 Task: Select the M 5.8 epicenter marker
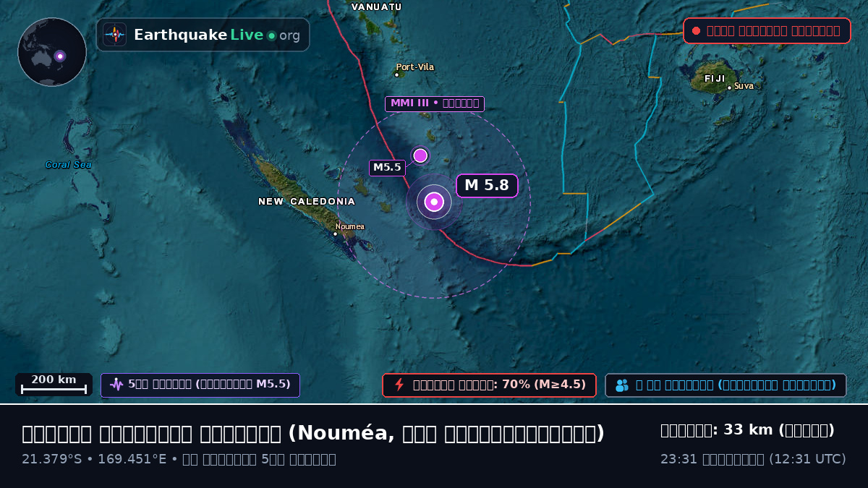[434, 202]
